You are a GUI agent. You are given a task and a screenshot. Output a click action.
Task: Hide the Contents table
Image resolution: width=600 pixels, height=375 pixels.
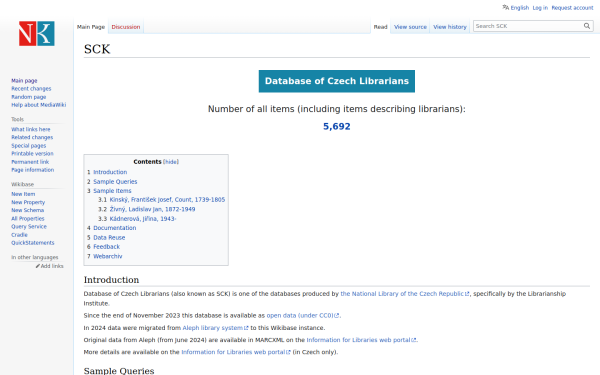[171, 162]
